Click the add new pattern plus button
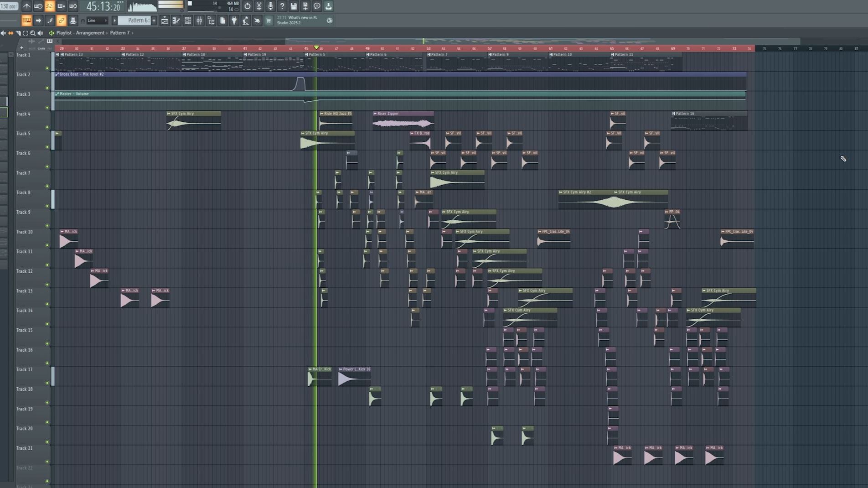The image size is (868, 488). point(154,21)
